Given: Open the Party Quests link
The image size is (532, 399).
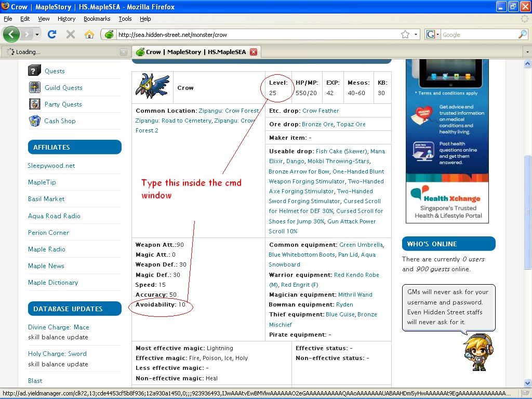Looking at the screenshot, I should [63, 104].
